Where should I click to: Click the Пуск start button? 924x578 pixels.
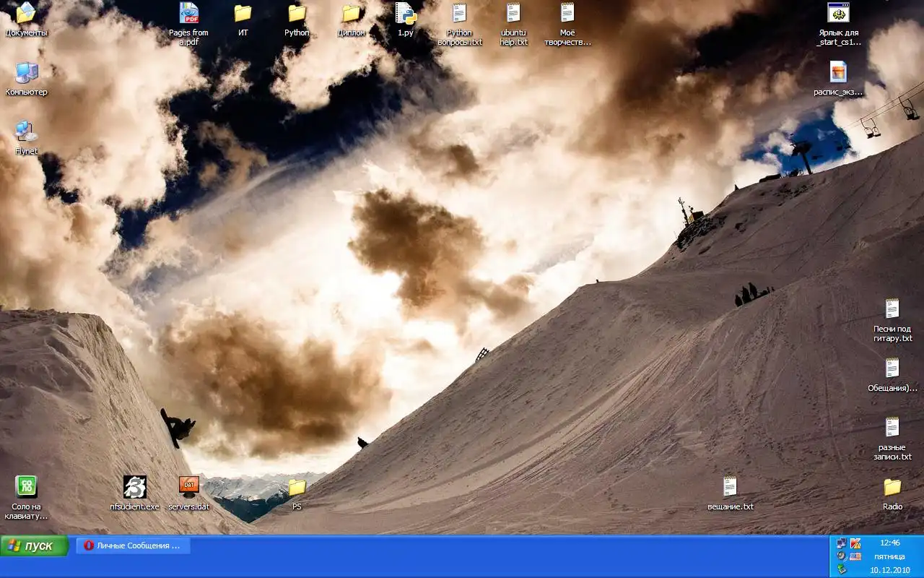tap(34, 545)
